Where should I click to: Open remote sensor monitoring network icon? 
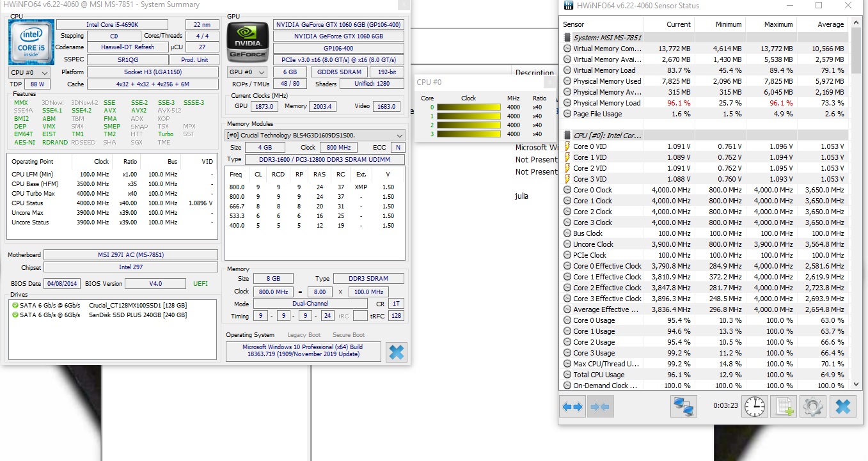tap(683, 406)
